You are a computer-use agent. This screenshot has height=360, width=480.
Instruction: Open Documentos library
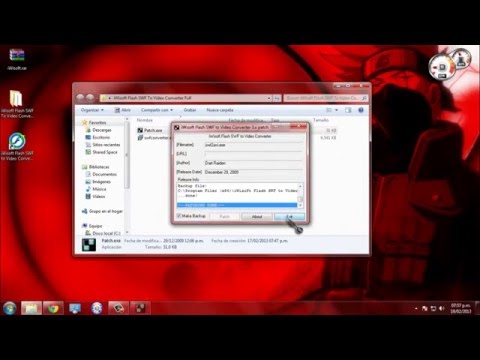pos(101,174)
